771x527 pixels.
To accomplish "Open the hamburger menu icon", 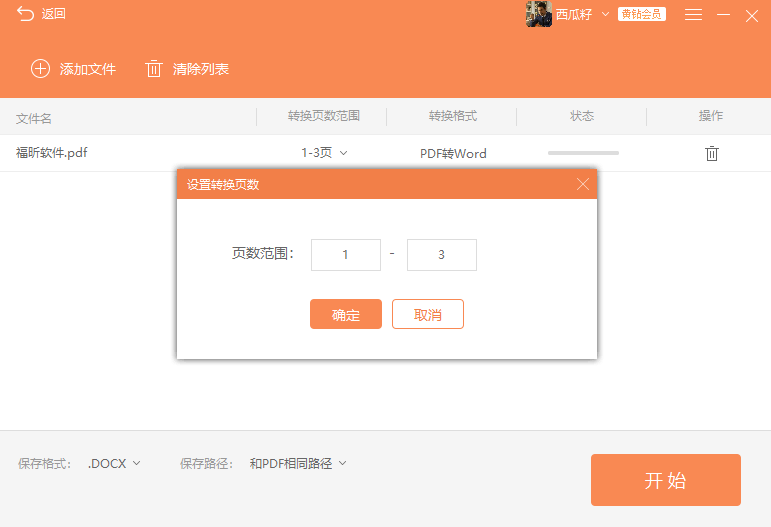I will pyautogui.click(x=693, y=15).
